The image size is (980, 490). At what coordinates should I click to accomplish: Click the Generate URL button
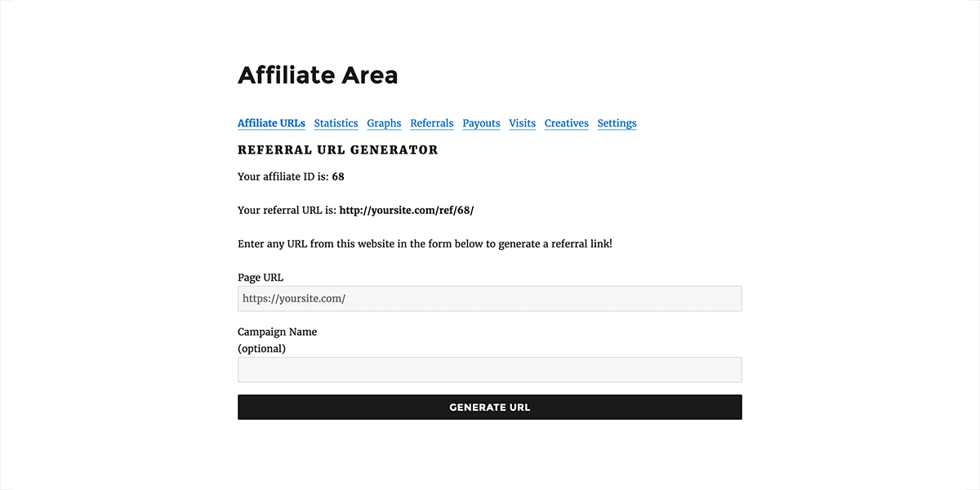coord(490,408)
